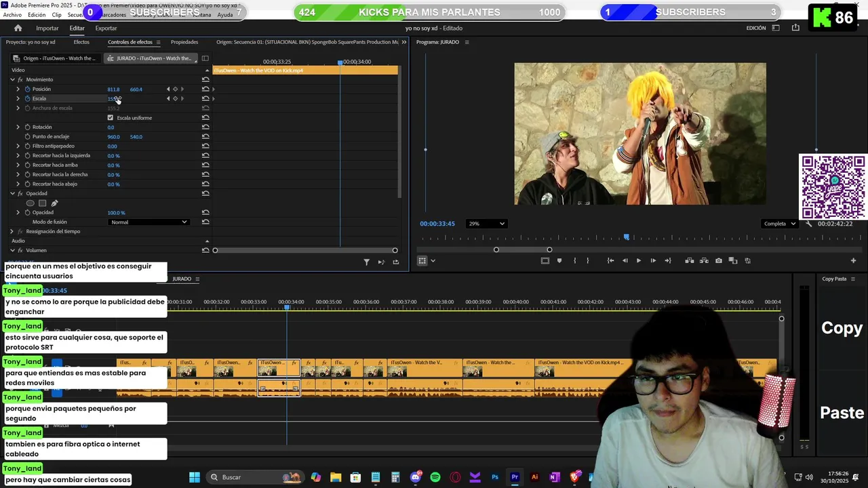Go to Out point
This screenshot has width=868, height=488.
click(668, 260)
